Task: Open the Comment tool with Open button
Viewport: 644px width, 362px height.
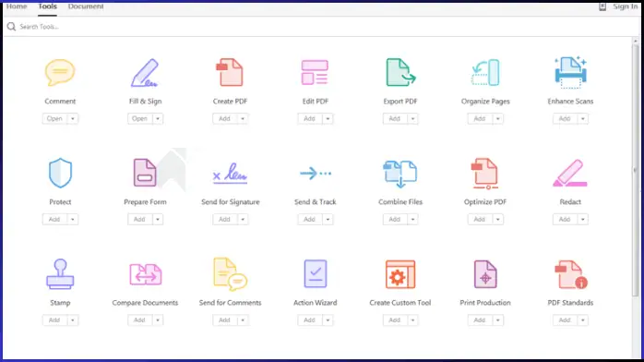Action: (54, 119)
